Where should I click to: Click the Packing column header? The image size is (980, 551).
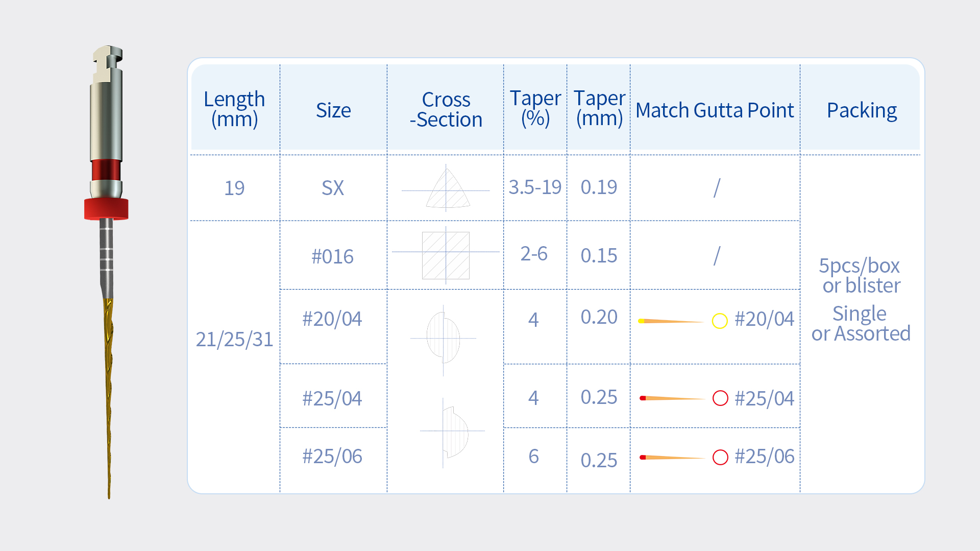[862, 110]
